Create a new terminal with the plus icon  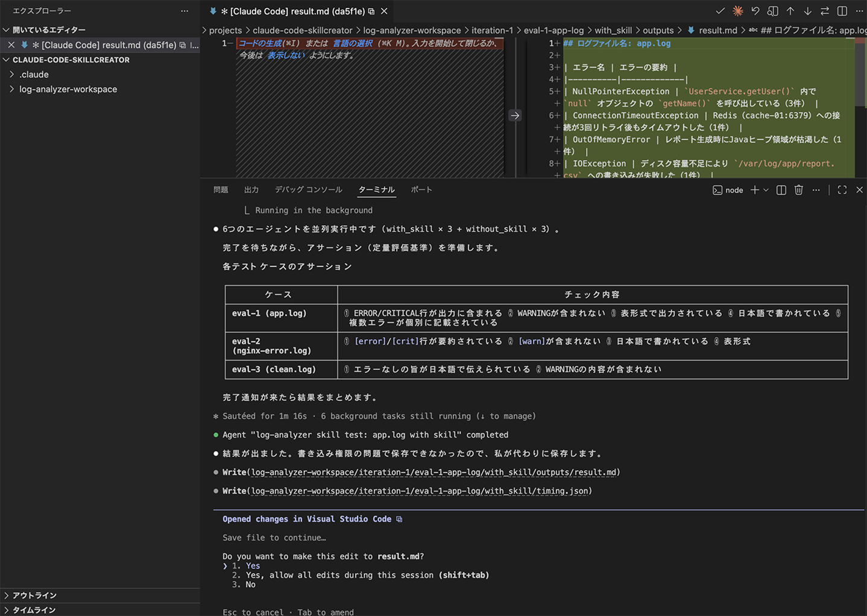pyautogui.click(x=754, y=190)
